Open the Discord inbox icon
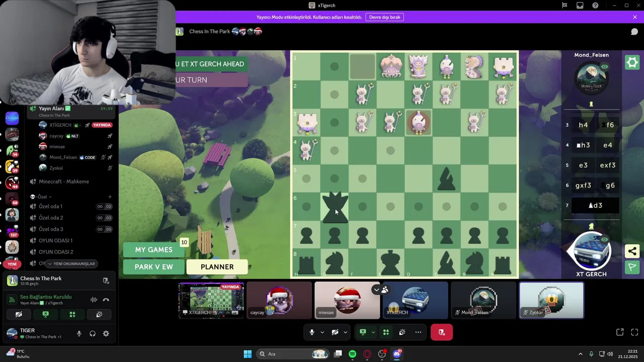 [x=580, y=6]
